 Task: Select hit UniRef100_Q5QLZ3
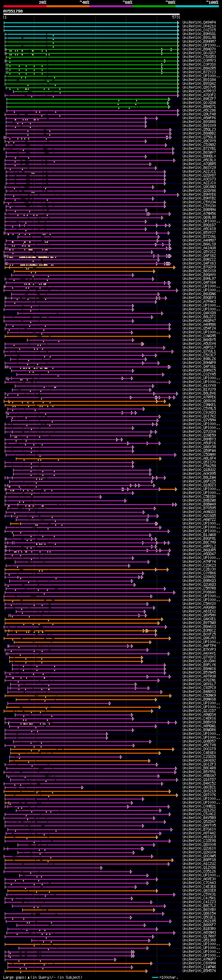199,129
